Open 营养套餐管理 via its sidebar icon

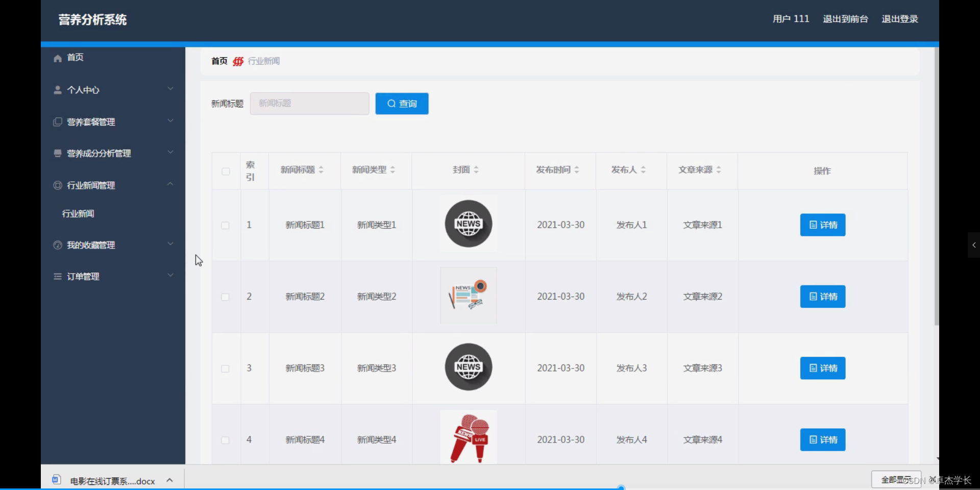coord(57,122)
